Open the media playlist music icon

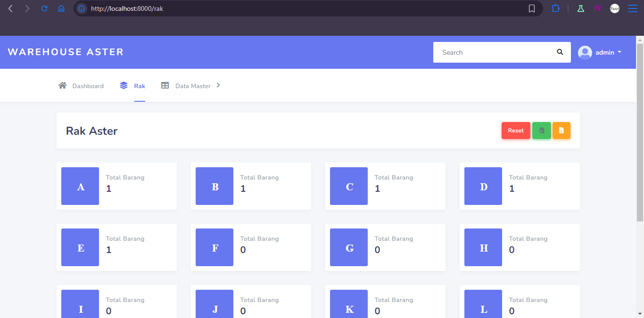click(x=598, y=8)
